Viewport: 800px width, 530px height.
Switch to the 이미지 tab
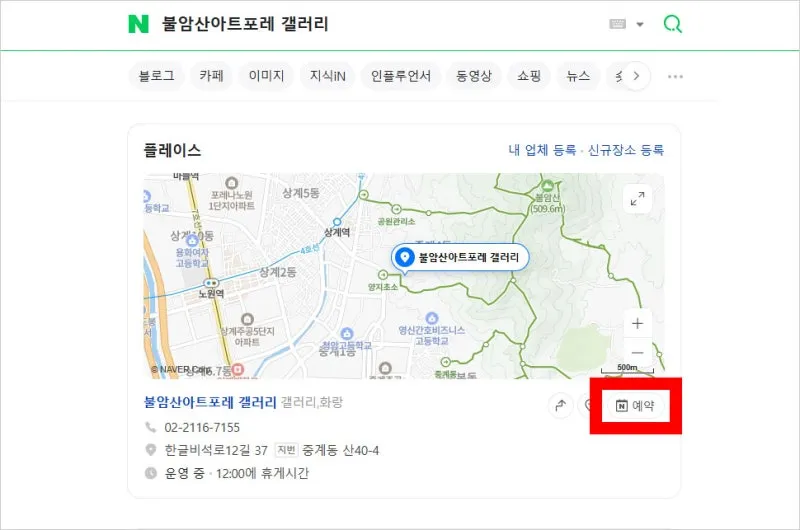tap(266, 76)
